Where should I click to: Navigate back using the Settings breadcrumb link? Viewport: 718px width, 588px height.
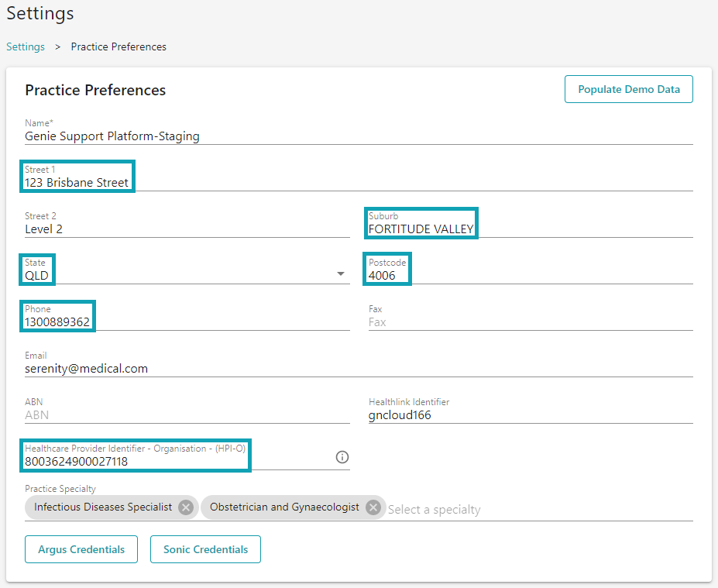(26, 46)
